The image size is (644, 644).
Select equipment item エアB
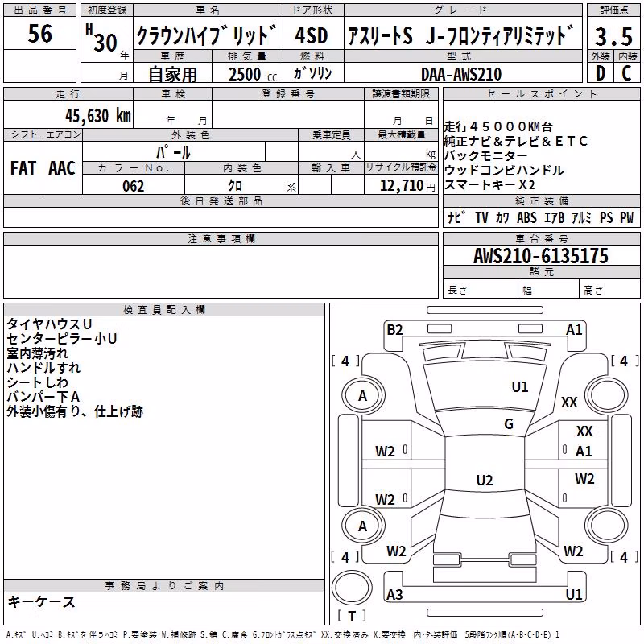[x=555, y=217]
